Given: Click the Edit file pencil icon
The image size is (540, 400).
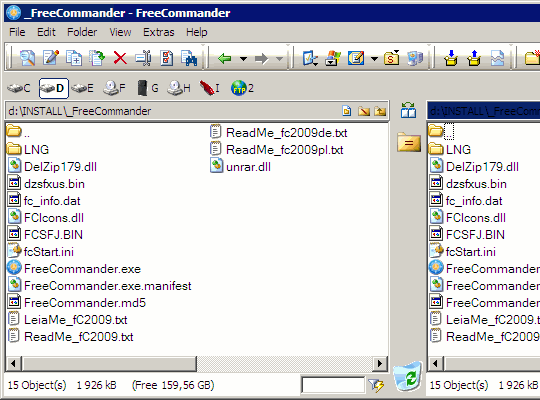Looking at the screenshot, I should [x=51, y=58].
